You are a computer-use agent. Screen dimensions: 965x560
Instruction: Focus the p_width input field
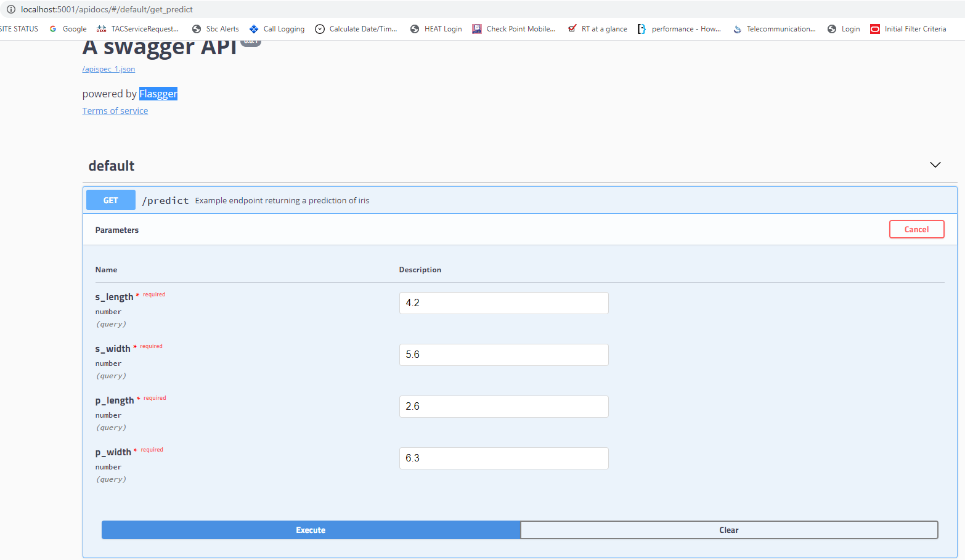pos(503,458)
